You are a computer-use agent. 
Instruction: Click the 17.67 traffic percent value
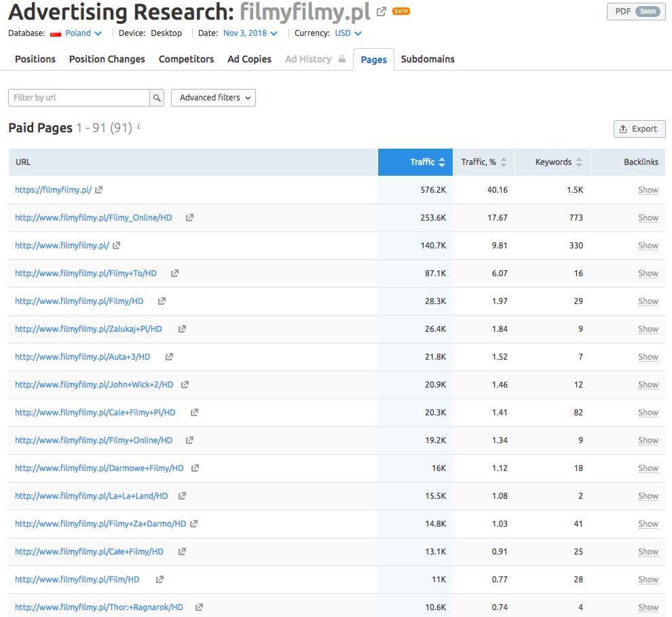tap(497, 218)
